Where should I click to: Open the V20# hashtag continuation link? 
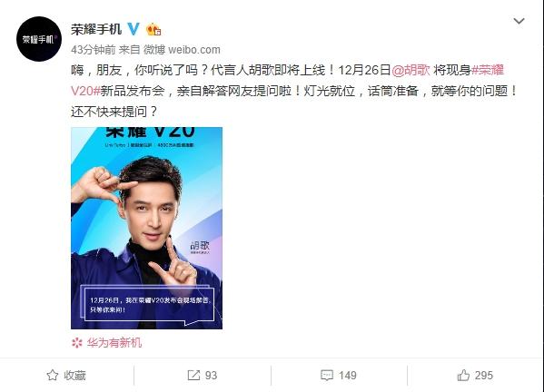click(x=85, y=91)
